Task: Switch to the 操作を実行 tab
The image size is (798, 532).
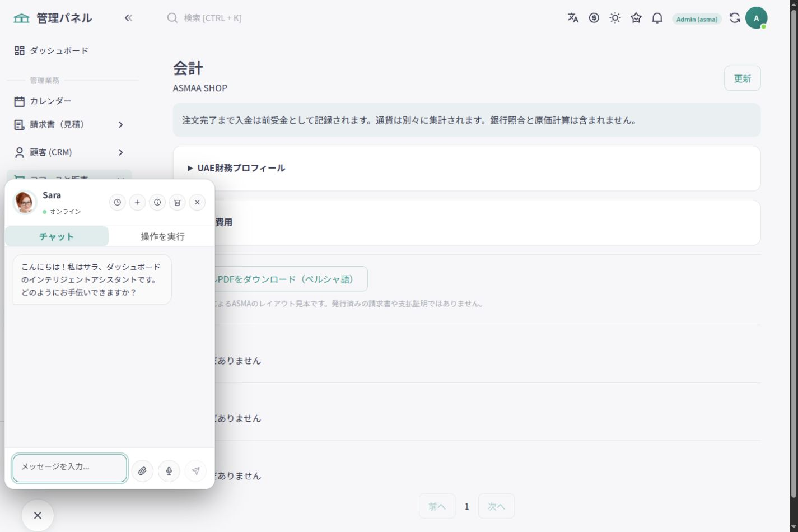Action: 162,236
